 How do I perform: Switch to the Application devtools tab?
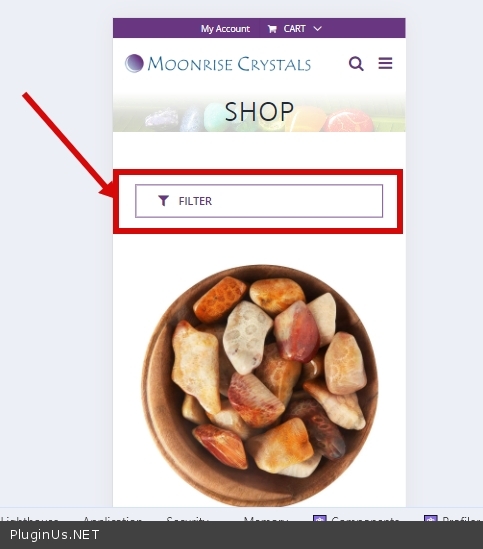[112, 519]
